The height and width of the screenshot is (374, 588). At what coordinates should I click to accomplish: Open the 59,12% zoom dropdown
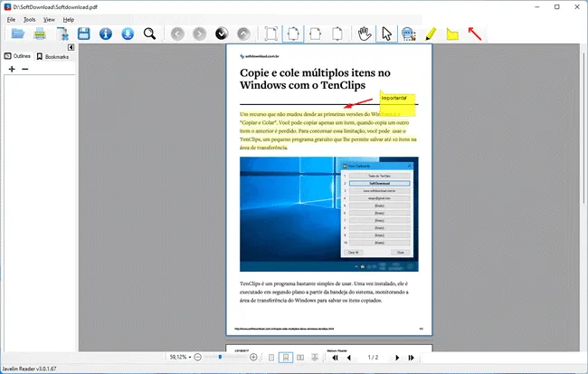point(180,357)
